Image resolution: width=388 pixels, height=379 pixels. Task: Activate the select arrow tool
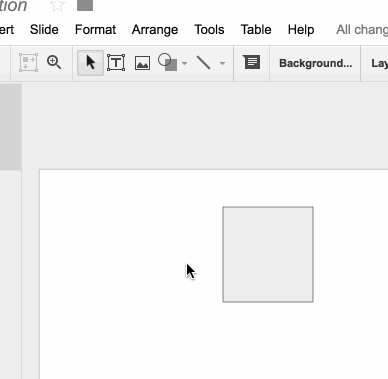pos(90,63)
